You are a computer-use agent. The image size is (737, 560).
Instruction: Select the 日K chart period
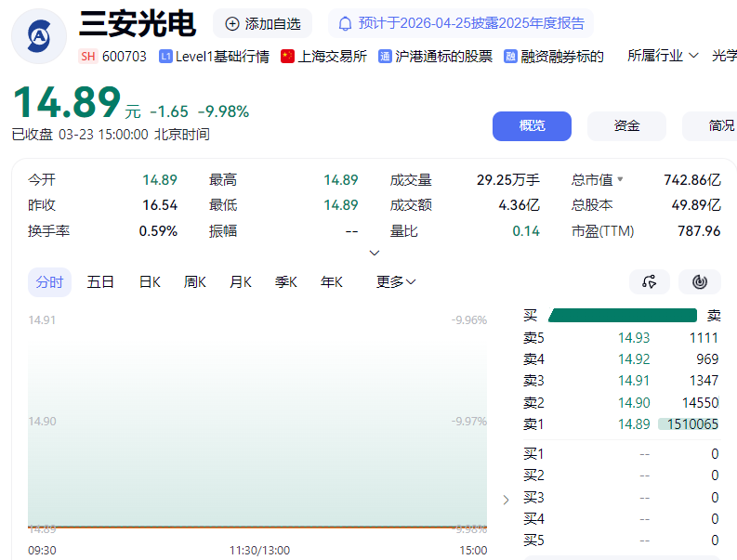click(150, 282)
